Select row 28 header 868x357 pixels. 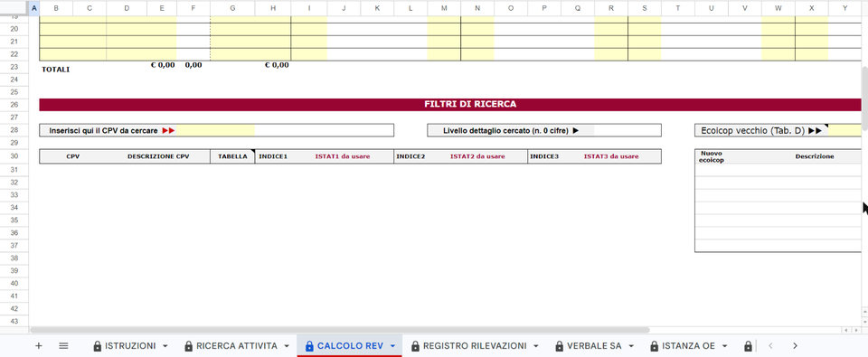coord(14,131)
